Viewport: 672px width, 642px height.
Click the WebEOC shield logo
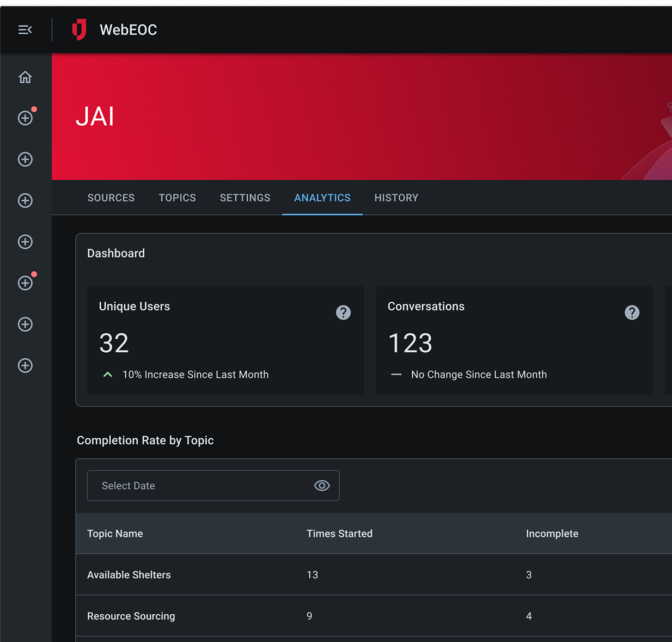tap(80, 30)
